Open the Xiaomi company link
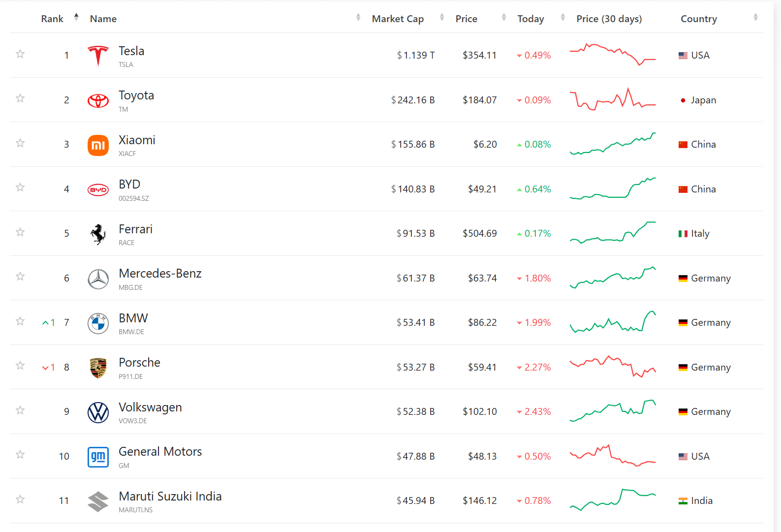Image resolution: width=781 pixels, height=532 pixels. coord(137,140)
